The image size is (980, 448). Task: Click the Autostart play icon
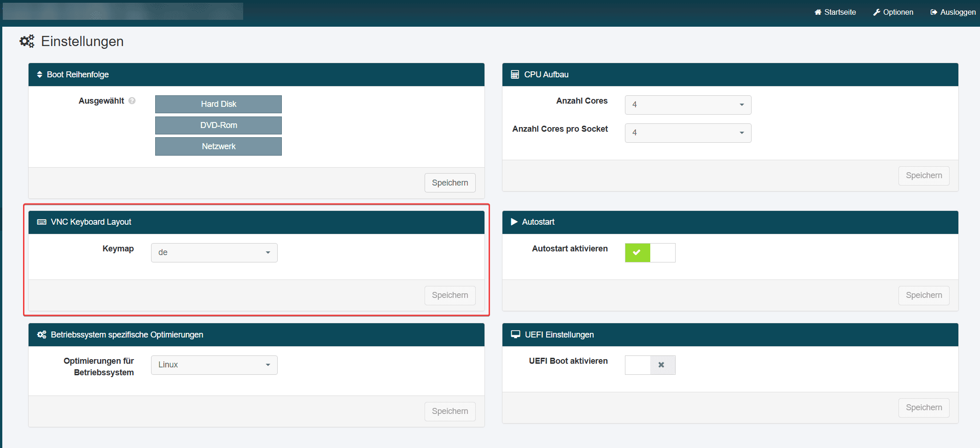click(514, 222)
